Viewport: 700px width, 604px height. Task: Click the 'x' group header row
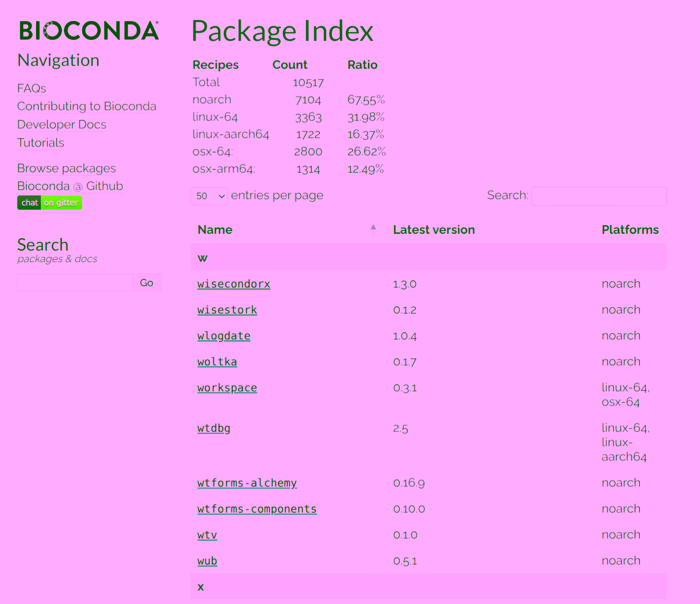click(x=429, y=586)
